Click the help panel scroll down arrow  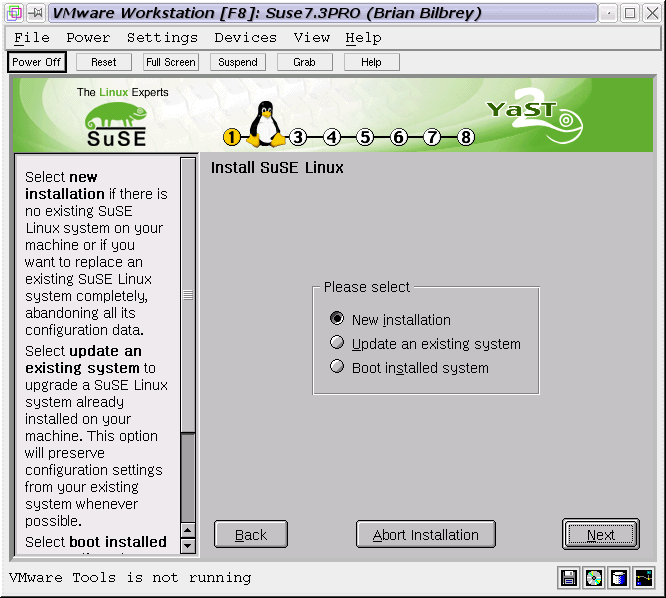[x=188, y=546]
